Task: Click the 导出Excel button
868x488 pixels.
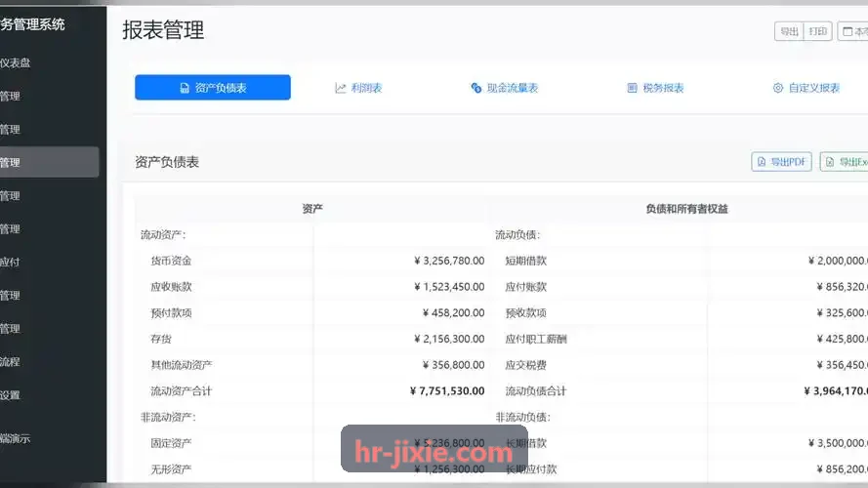Action: 845,162
